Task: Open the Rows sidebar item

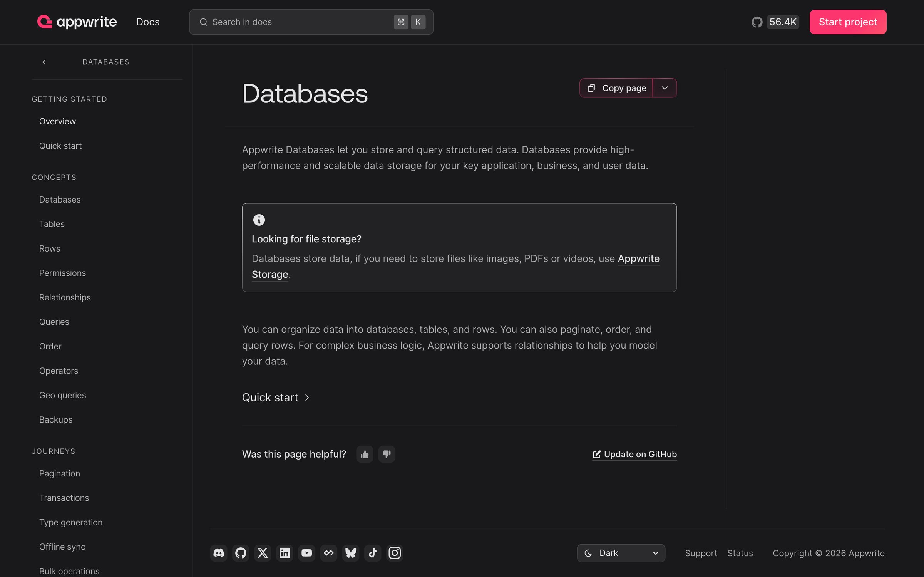Action: [x=50, y=248]
